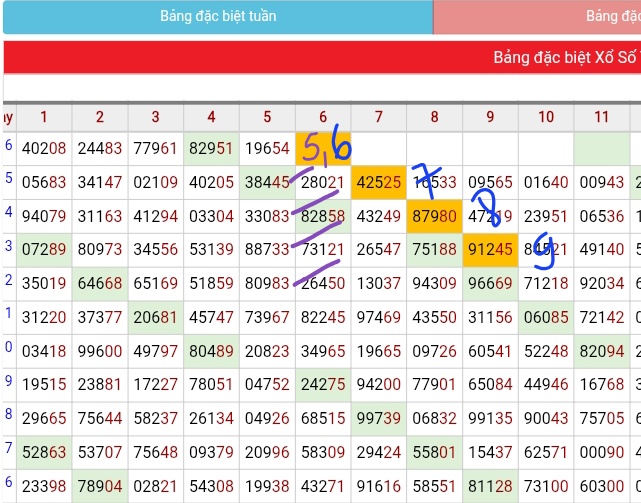This screenshot has width=641, height=503.
Task: Select column header 1
Action: [44, 117]
